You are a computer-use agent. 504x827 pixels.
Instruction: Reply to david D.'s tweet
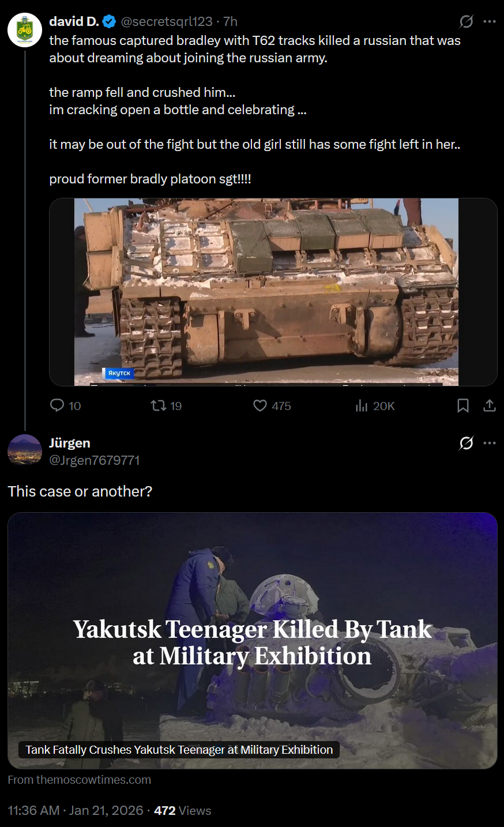pos(66,405)
